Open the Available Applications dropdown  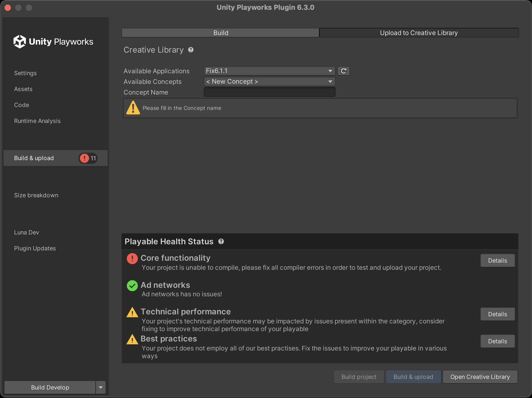pos(269,71)
